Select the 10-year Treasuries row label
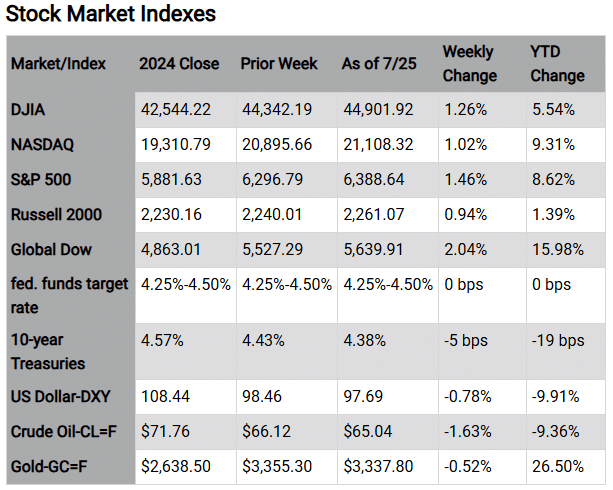The width and height of the screenshot is (613, 490). 49,354
